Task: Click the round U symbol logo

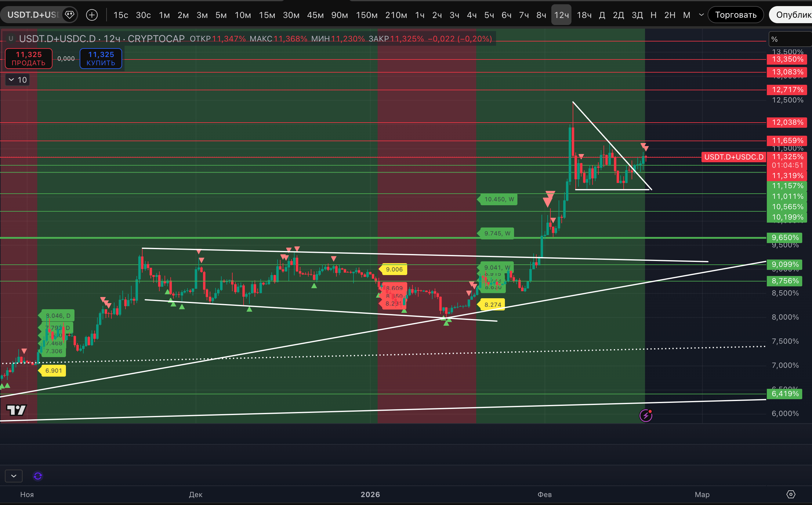Action: pyautogui.click(x=11, y=39)
